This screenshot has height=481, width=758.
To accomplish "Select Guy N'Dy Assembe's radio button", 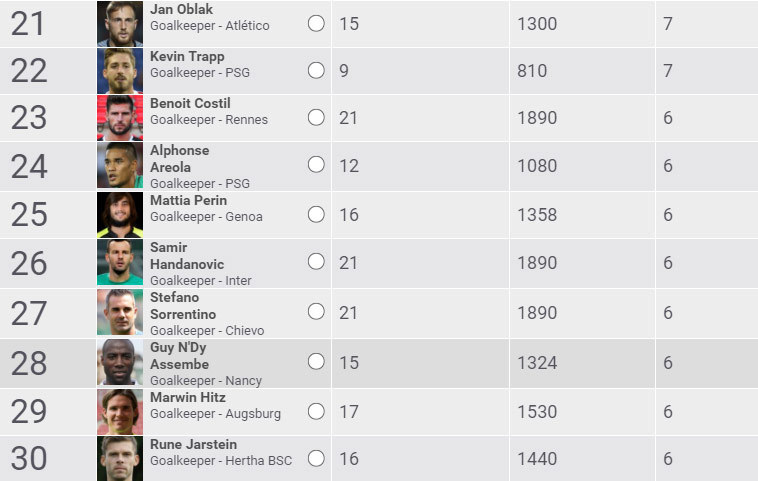I will 316,362.
